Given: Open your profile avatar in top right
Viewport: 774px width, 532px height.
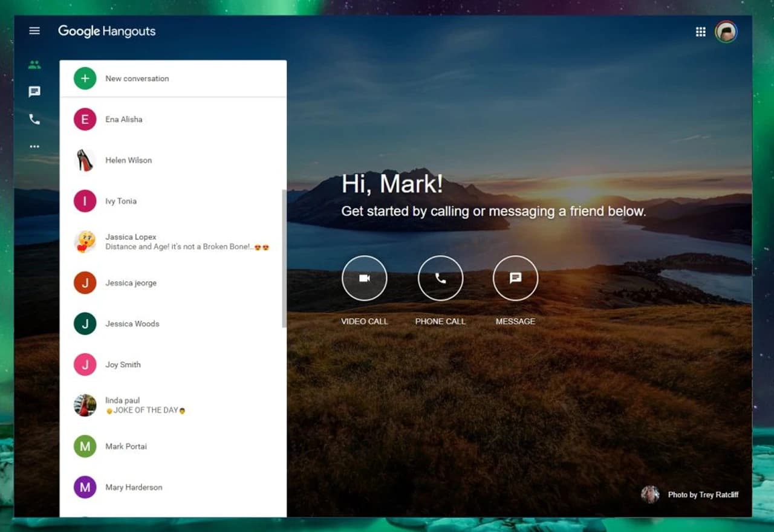Looking at the screenshot, I should 726,31.
